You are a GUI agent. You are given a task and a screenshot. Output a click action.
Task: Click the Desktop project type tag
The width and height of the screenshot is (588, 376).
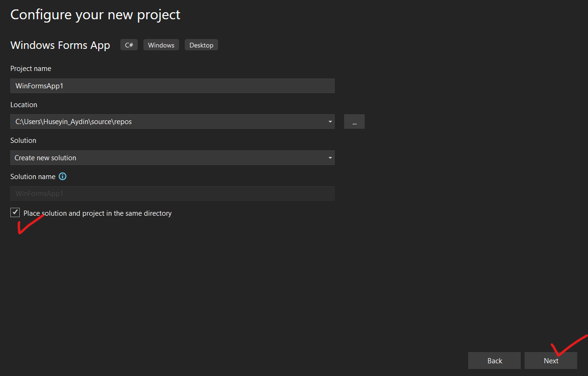pos(201,45)
